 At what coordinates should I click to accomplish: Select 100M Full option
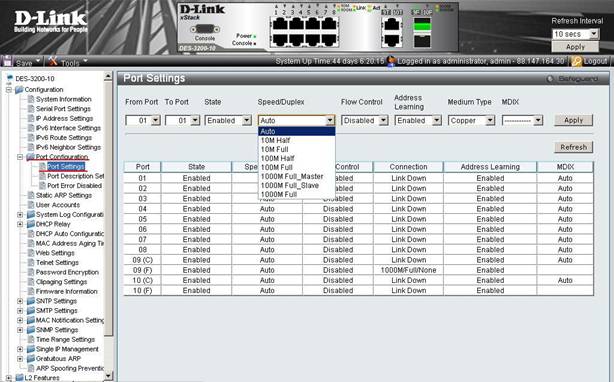click(x=296, y=167)
